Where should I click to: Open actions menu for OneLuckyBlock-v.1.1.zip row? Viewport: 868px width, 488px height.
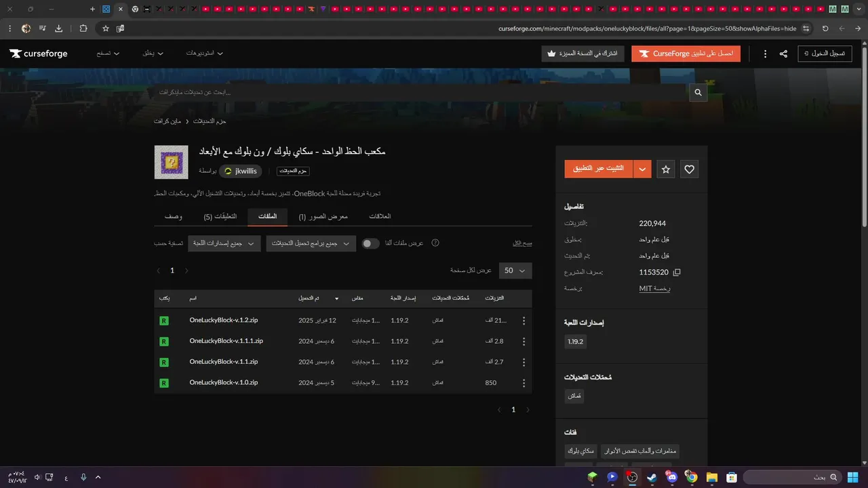[524, 362]
